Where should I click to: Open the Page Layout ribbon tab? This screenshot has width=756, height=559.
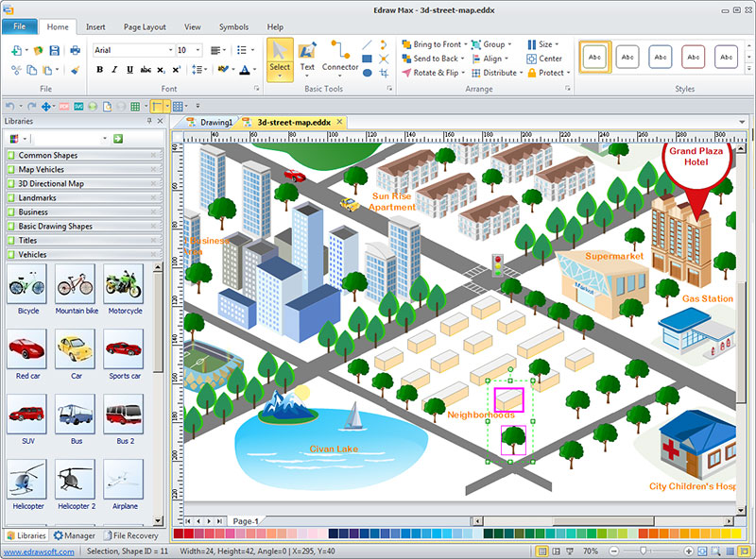coord(145,27)
